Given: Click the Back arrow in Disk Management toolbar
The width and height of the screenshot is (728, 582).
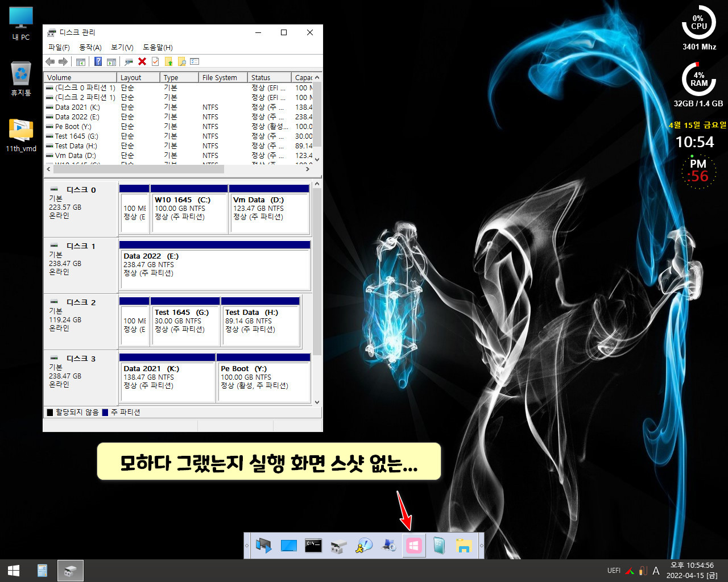Looking at the screenshot, I should [x=50, y=61].
